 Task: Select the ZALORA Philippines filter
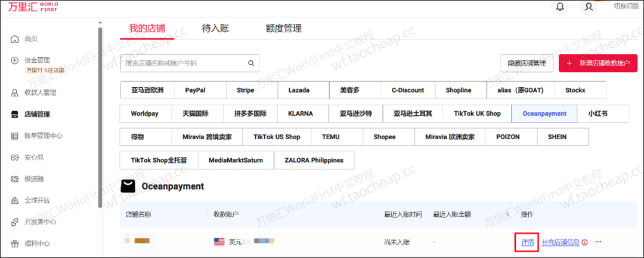[x=314, y=160]
